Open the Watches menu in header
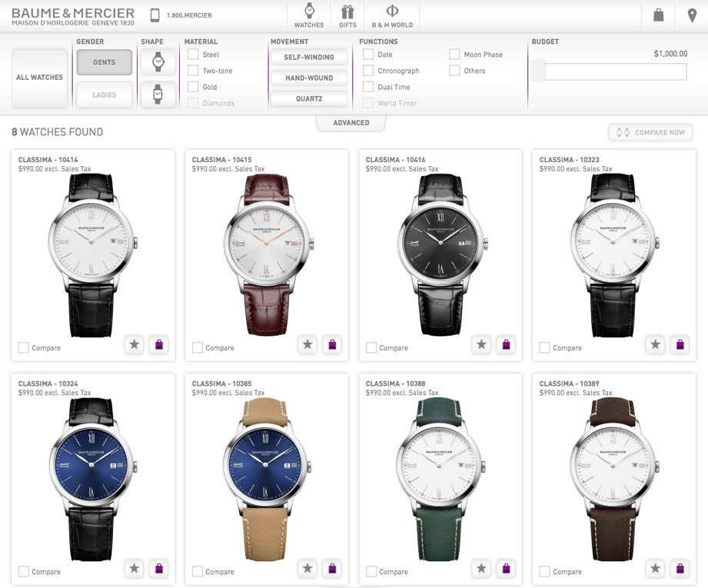708x588 pixels. click(309, 15)
